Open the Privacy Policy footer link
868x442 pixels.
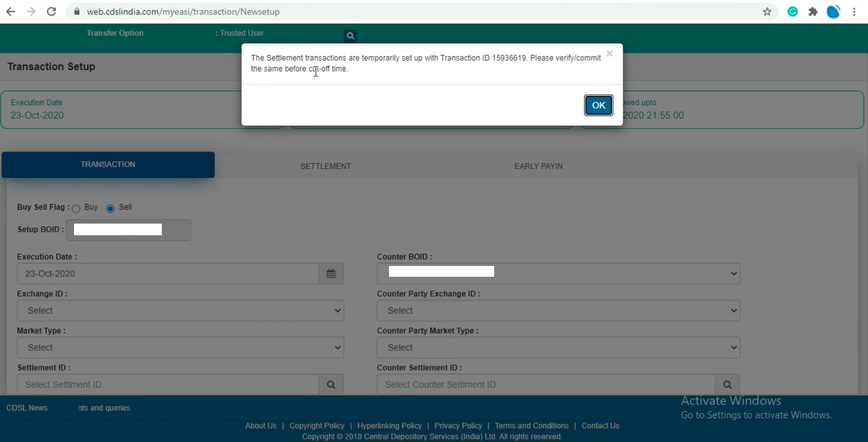pyautogui.click(x=458, y=426)
